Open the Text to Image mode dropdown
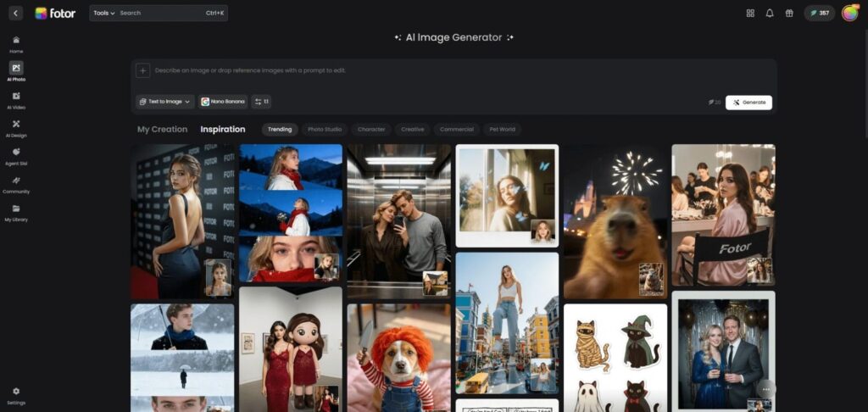Screen dimensions: 868x412 [165, 102]
